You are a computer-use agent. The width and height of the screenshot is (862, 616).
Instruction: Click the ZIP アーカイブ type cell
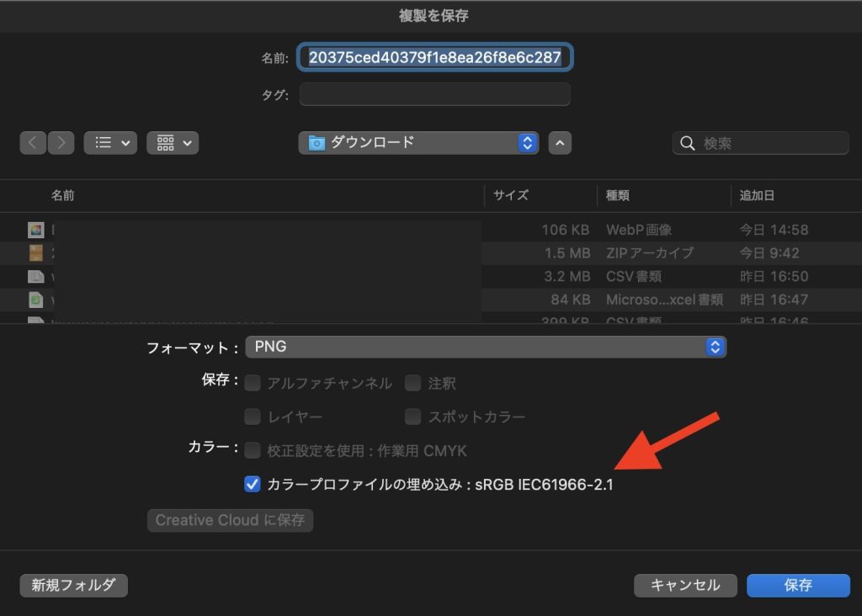[x=650, y=252]
